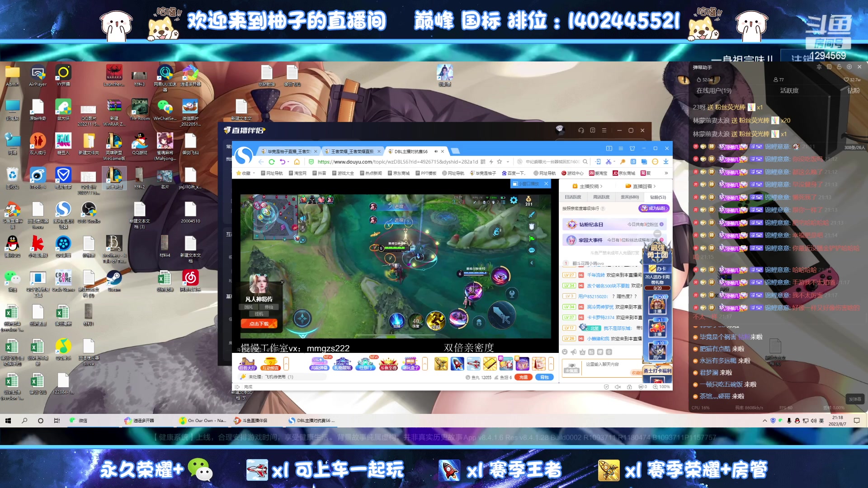Toggle the browser mute speaker in status bar
868x488 pixels.
click(x=618, y=387)
